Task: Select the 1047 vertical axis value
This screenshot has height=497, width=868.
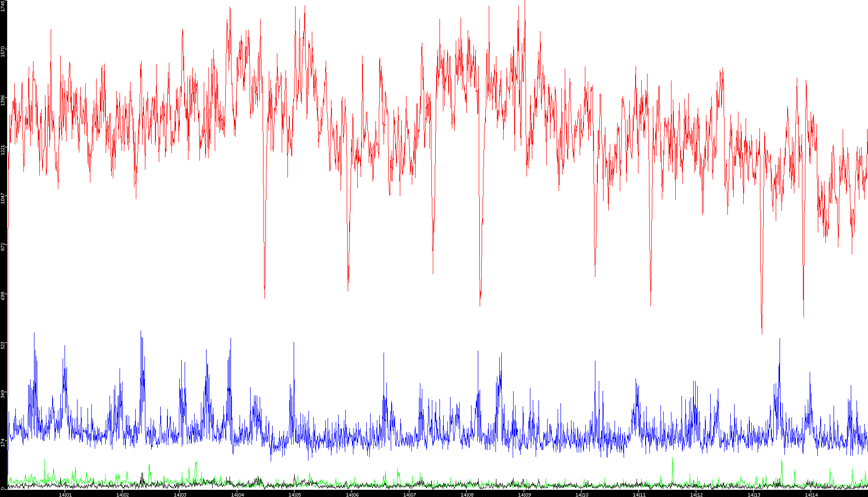Action: 3,198
